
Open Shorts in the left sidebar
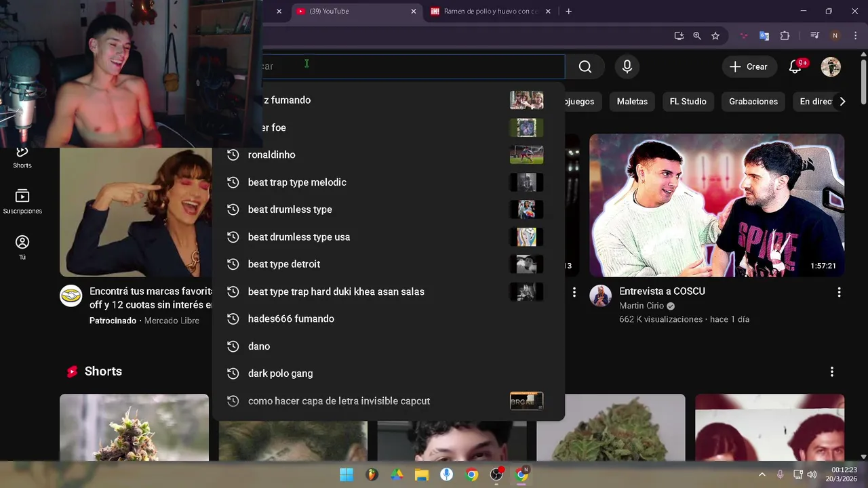pyautogui.click(x=22, y=157)
